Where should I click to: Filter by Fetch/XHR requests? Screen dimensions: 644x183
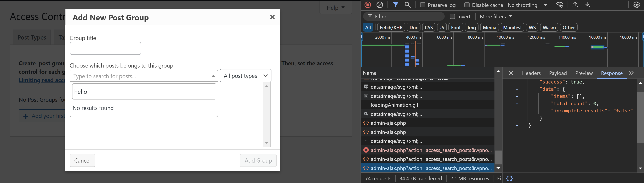point(391,27)
